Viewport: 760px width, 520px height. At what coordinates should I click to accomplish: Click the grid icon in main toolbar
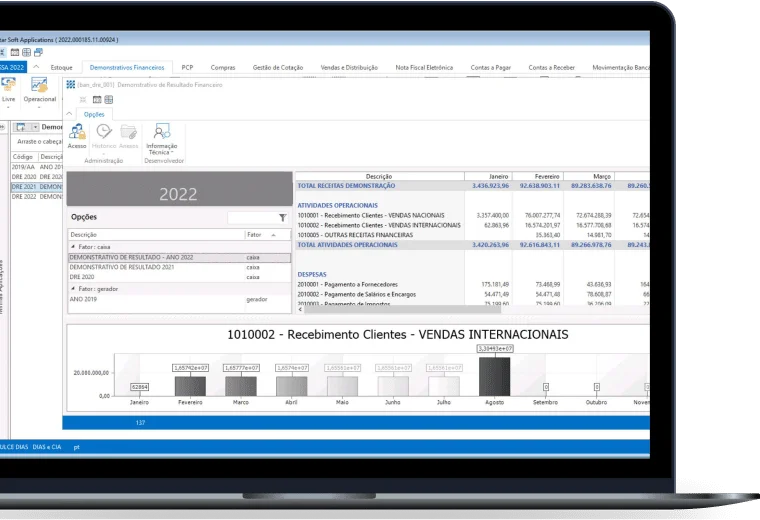[x=26, y=52]
